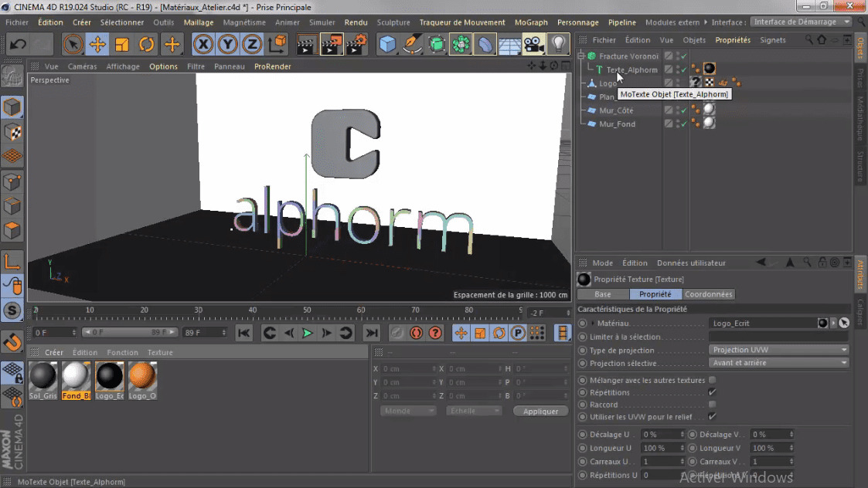
Task: Click the coordinate system icon
Action: click(277, 44)
